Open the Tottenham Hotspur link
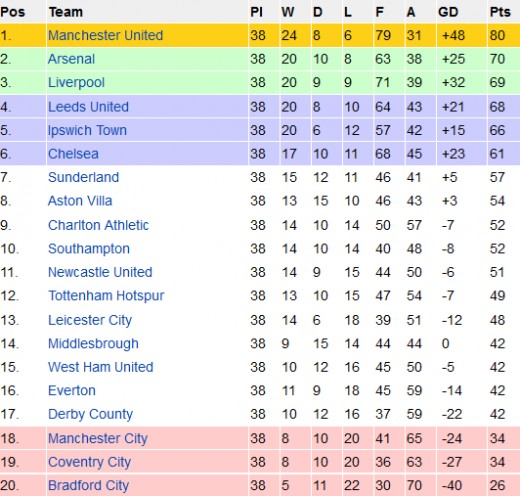 click(x=106, y=296)
